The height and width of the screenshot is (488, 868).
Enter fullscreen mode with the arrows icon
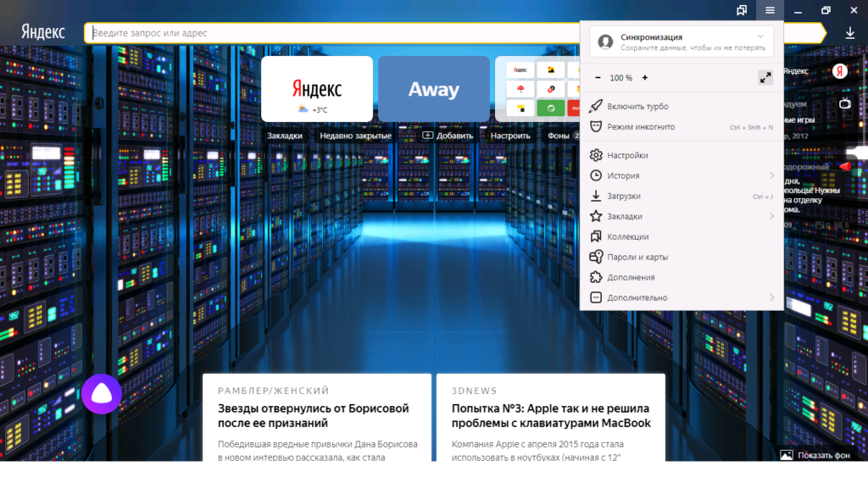tap(765, 78)
